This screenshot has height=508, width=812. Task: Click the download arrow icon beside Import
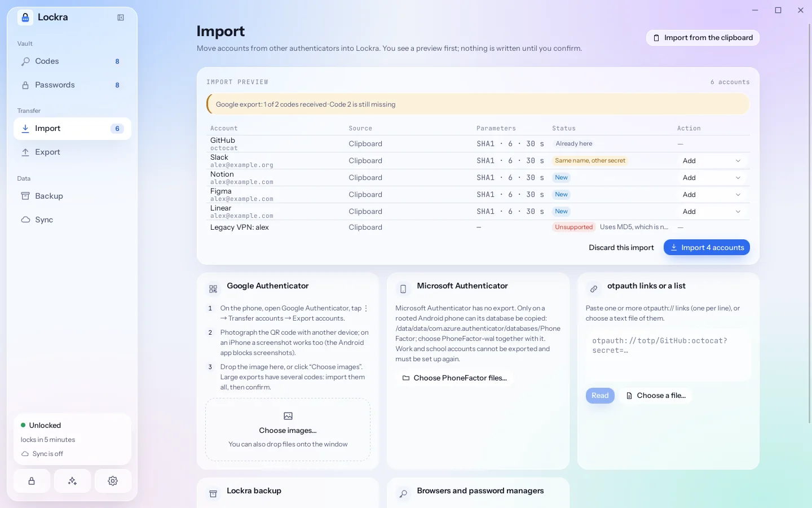tap(25, 129)
